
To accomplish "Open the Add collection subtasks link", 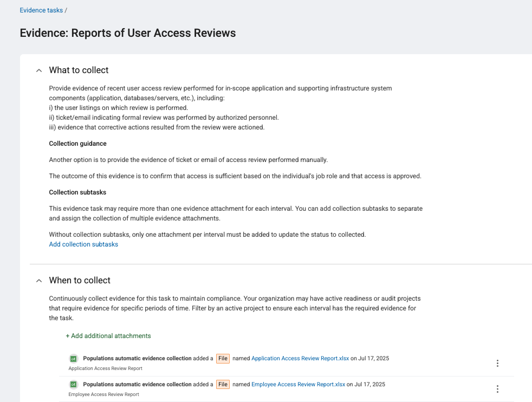I will point(83,244).
